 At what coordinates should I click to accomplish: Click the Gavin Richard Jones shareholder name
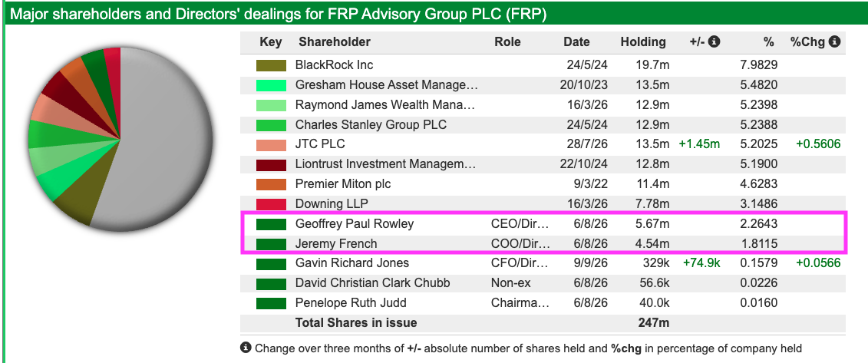352,263
